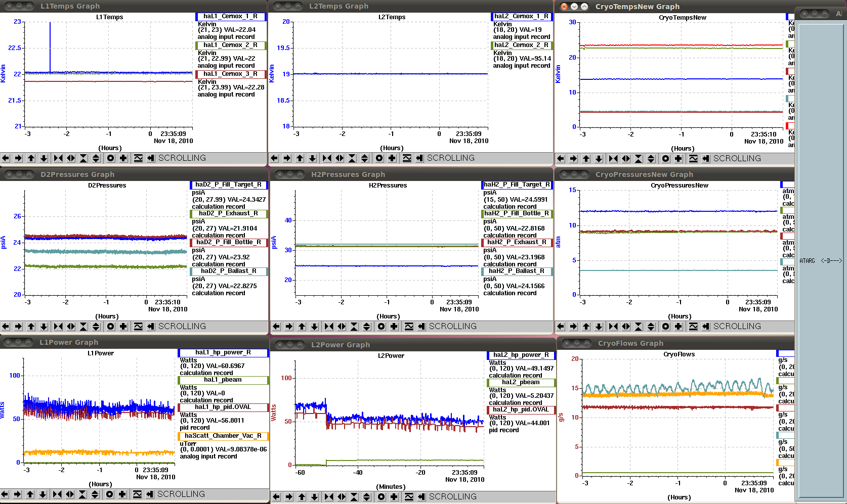This screenshot has width=847, height=504.
Task: Toggle scroll-mode graph icon in L1Temps toolbar
Action: point(138,158)
